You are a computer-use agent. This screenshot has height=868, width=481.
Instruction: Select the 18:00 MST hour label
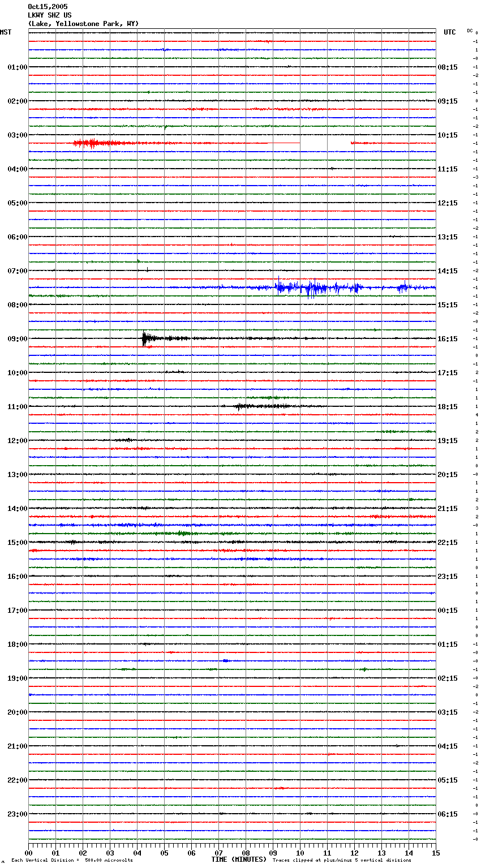[x=18, y=644]
